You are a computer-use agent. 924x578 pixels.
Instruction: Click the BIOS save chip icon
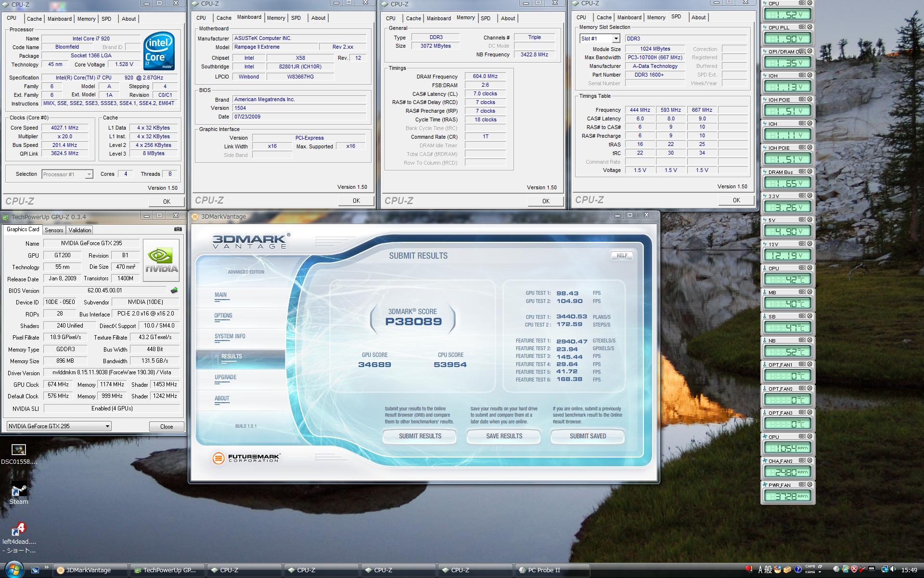click(x=174, y=290)
